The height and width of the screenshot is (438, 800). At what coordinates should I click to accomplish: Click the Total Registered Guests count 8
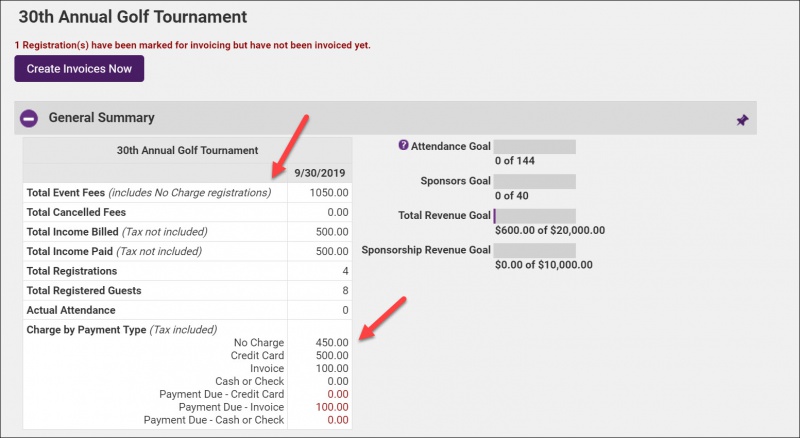pos(343,290)
